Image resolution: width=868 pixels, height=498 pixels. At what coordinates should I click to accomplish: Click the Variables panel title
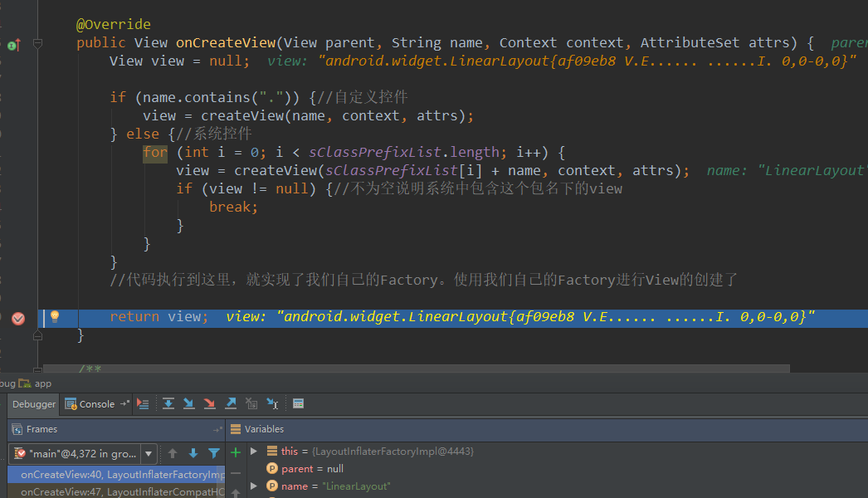pos(264,429)
